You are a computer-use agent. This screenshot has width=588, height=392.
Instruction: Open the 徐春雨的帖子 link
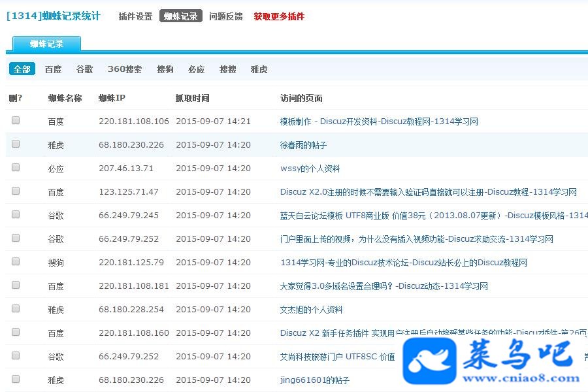click(303, 145)
